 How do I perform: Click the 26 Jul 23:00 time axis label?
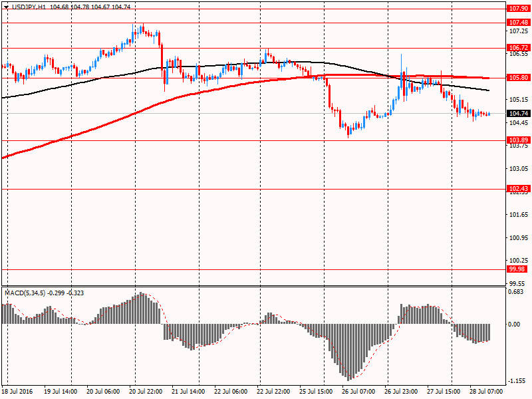[x=401, y=392]
